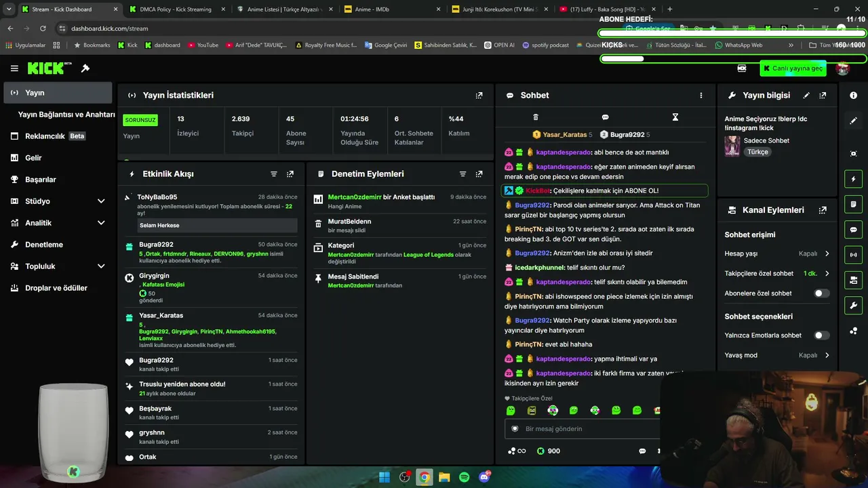
Task: Edit the Yayın bilgisi with the pencil icon
Action: coord(806,96)
